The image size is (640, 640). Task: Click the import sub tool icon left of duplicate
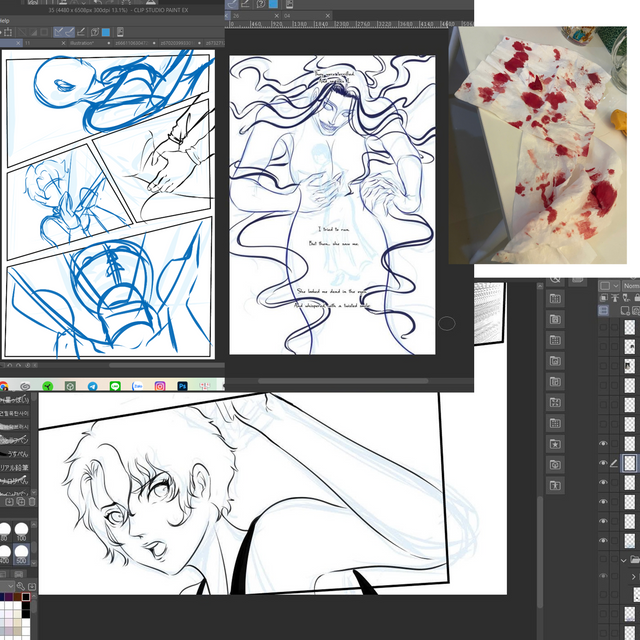pos(9,502)
